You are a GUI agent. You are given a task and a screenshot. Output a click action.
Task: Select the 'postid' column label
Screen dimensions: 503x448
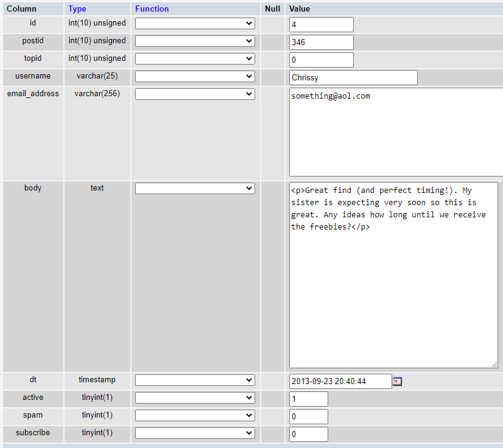tap(33, 41)
